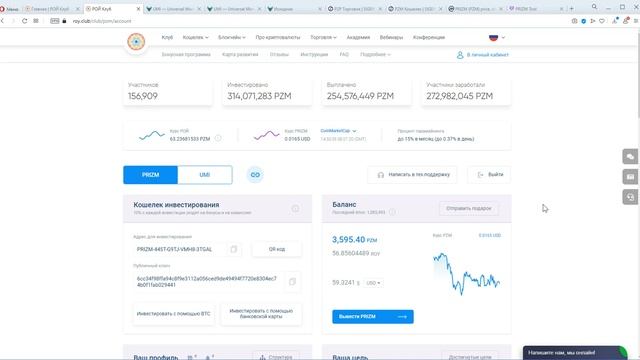This screenshot has width=640, height=360.
Task: Select the PRIZM currency toggle
Action: tap(150, 175)
